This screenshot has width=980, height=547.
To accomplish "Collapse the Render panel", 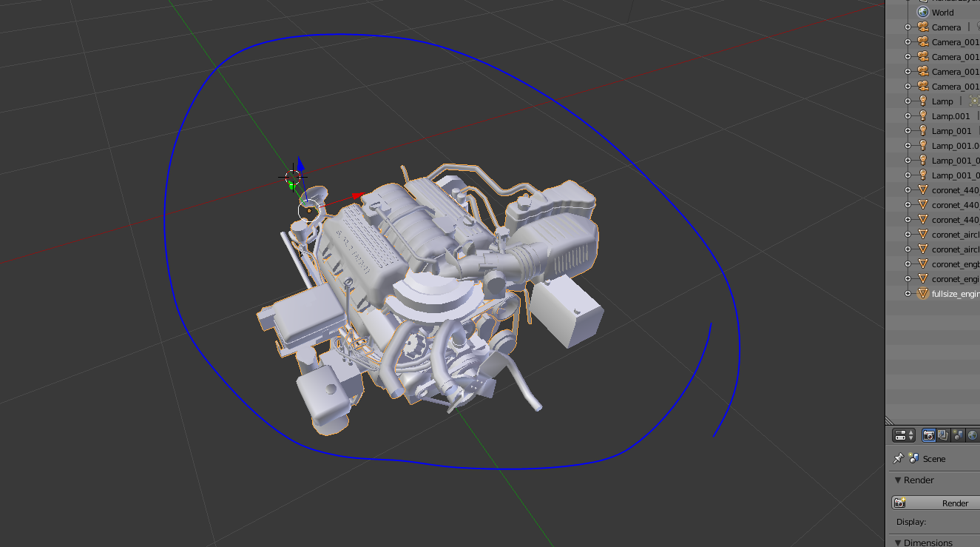I will coord(898,480).
